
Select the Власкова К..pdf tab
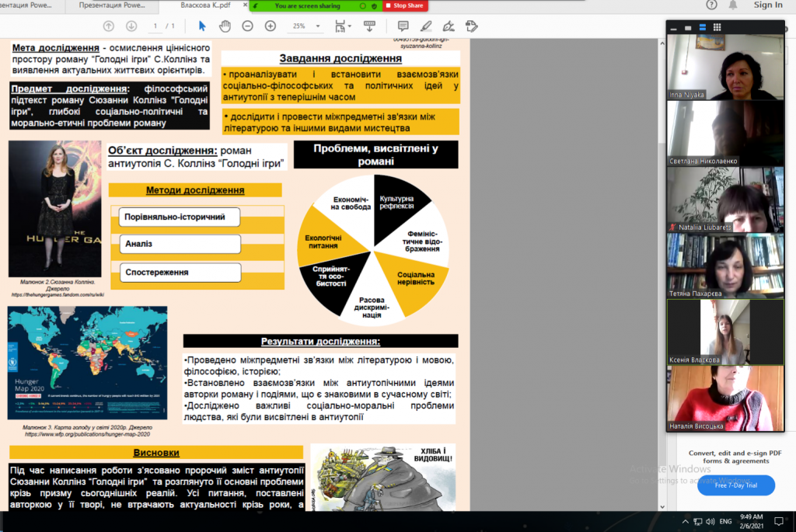[205, 5]
